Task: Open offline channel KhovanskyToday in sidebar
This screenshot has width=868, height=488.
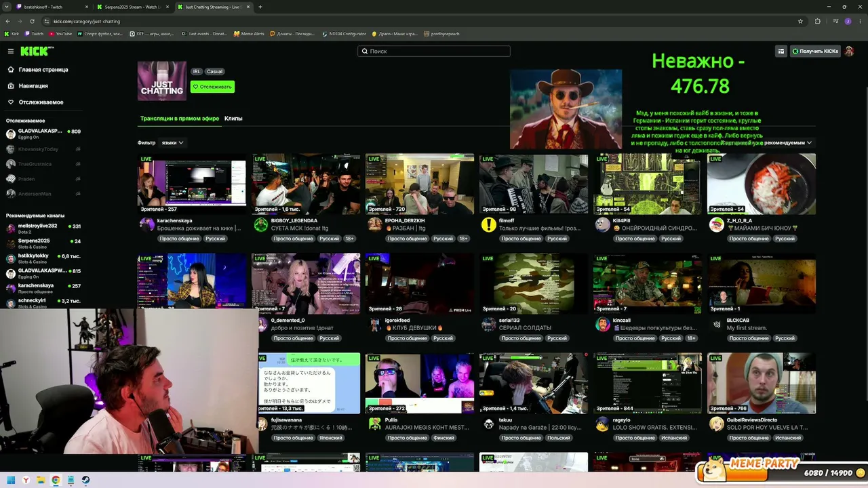Action: click(43, 149)
